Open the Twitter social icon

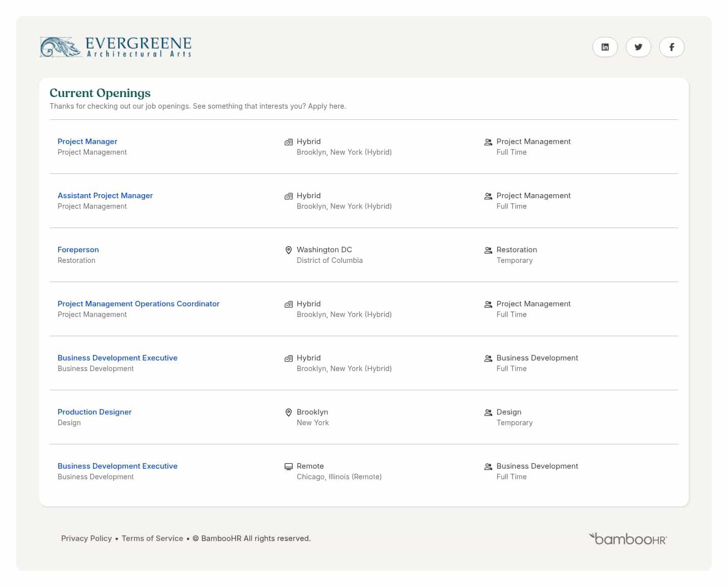(x=639, y=47)
